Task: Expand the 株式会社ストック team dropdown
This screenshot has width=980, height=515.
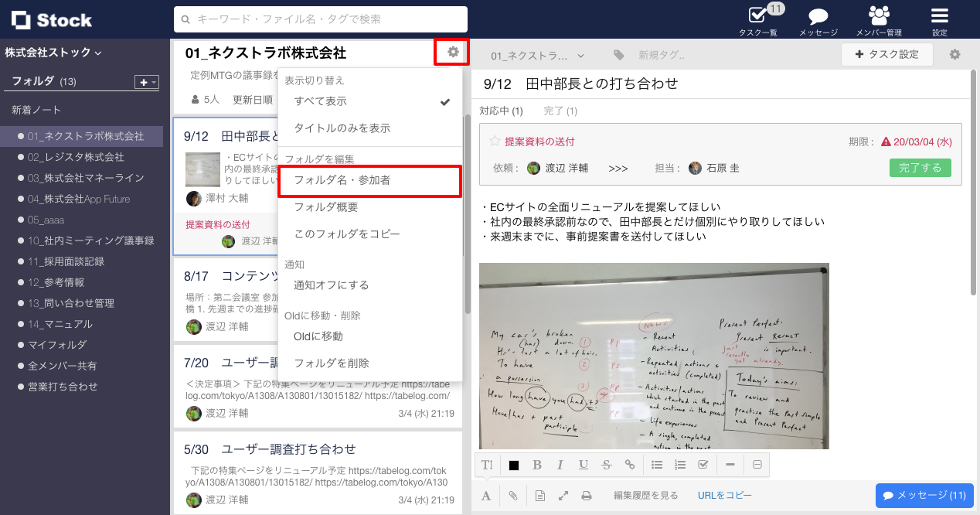Action: pyautogui.click(x=53, y=53)
